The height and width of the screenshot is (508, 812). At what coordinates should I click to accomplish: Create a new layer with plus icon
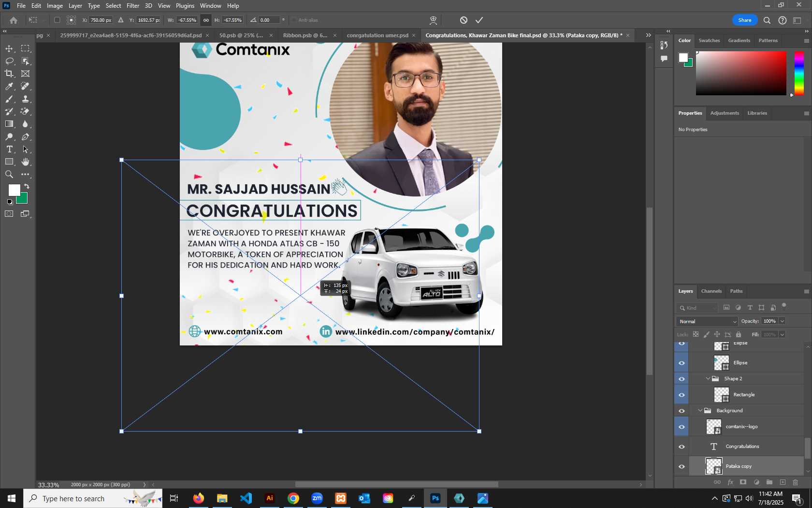(783, 482)
